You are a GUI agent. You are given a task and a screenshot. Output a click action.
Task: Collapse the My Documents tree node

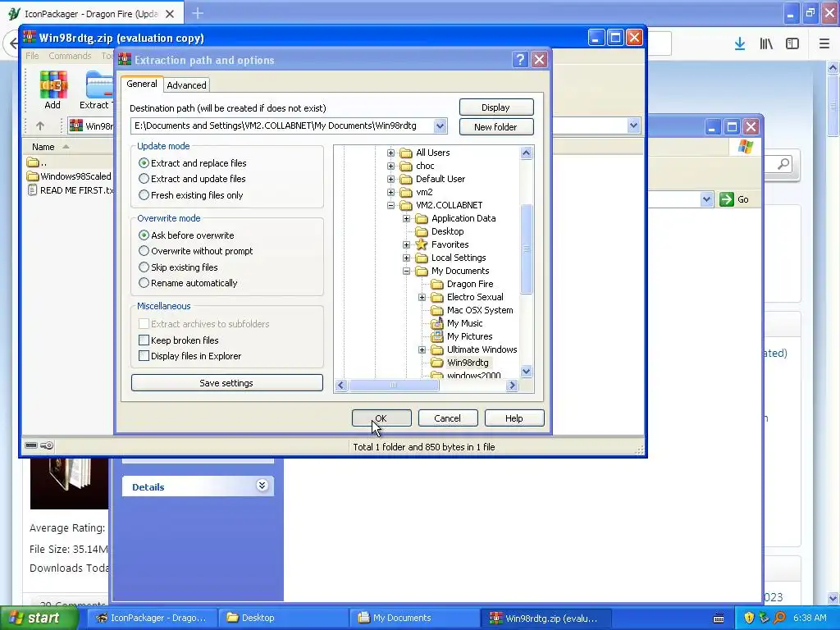tap(407, 271)
